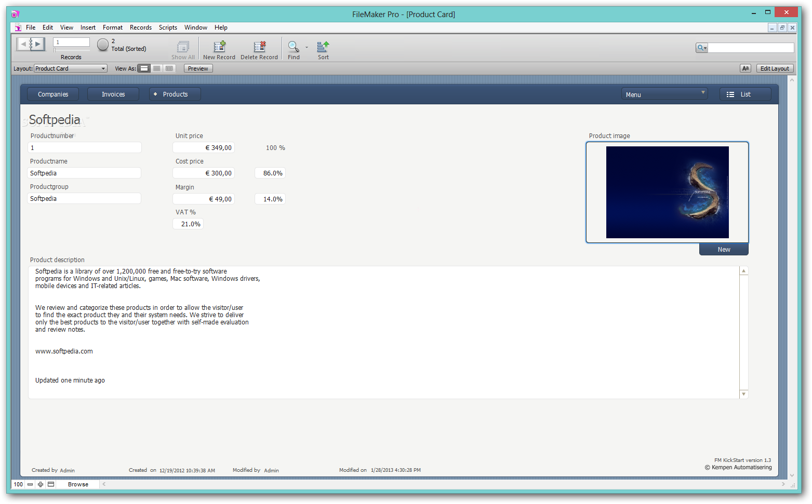Image resolution: width=812 pixels, height=504 pixels.
Task: Open the Records menu
Action: click(141, 28)
